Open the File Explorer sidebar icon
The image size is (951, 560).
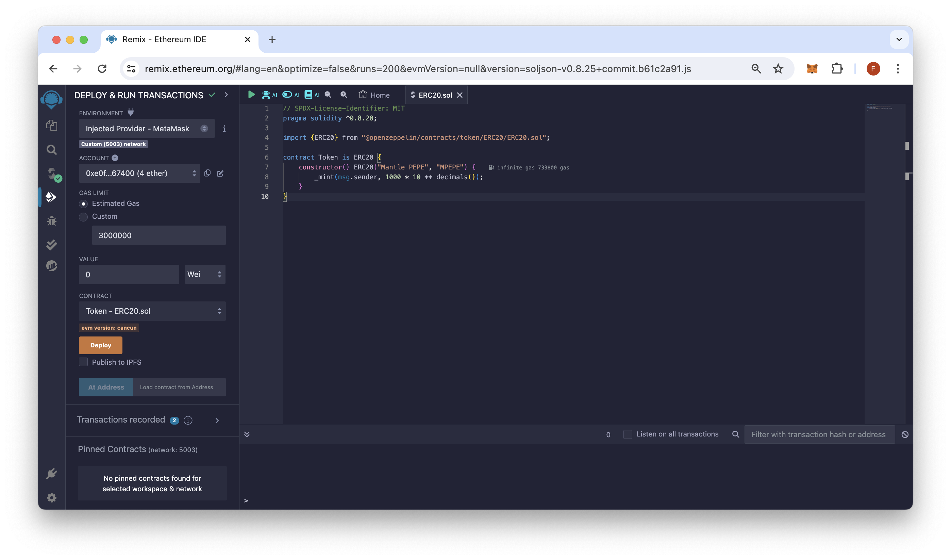pos(52,125)
